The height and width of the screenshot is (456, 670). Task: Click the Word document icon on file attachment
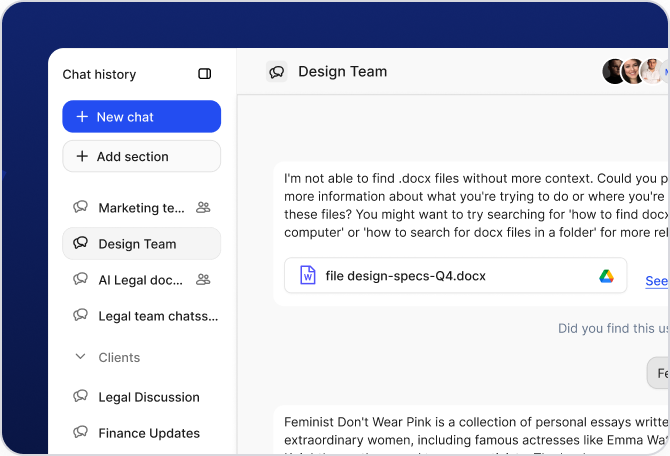307,276
